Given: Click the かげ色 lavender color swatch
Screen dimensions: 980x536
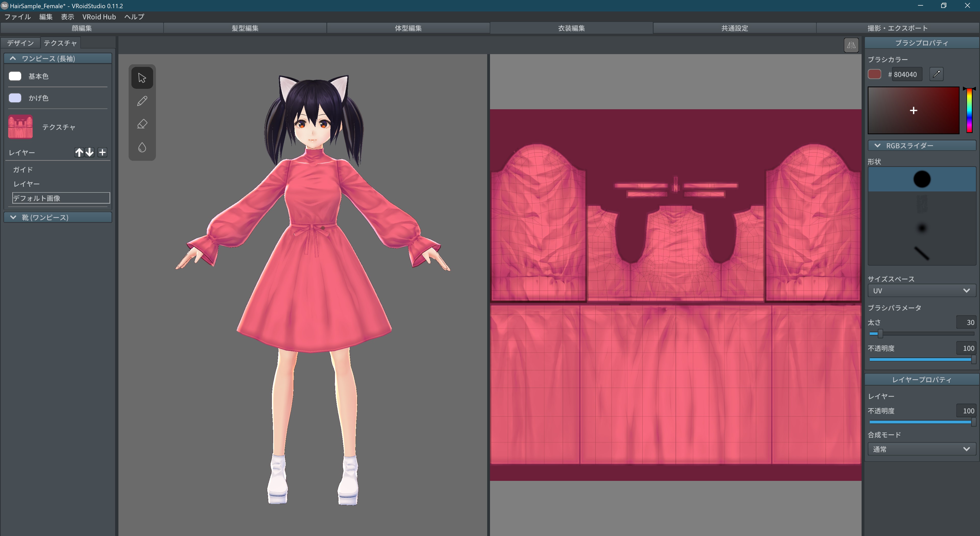Looking at the screenshot, I should coord(15,98).
